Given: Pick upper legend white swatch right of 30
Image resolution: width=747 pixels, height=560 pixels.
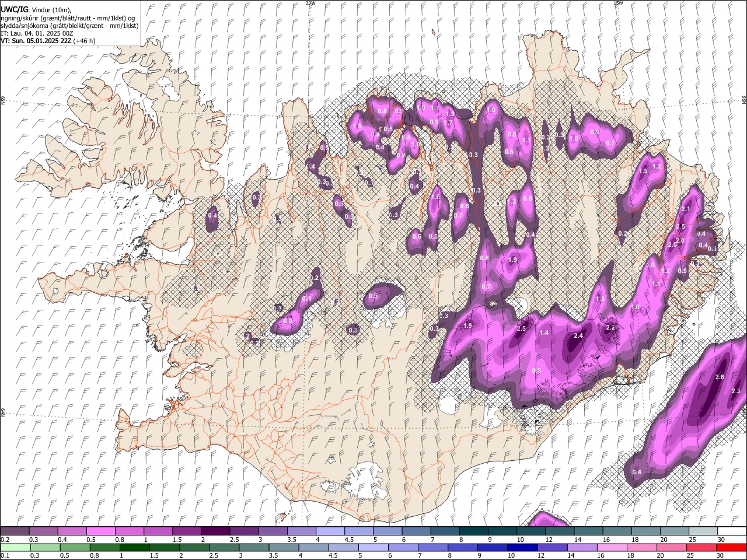Looking at the screenshot, I should [x=732, y=531].
